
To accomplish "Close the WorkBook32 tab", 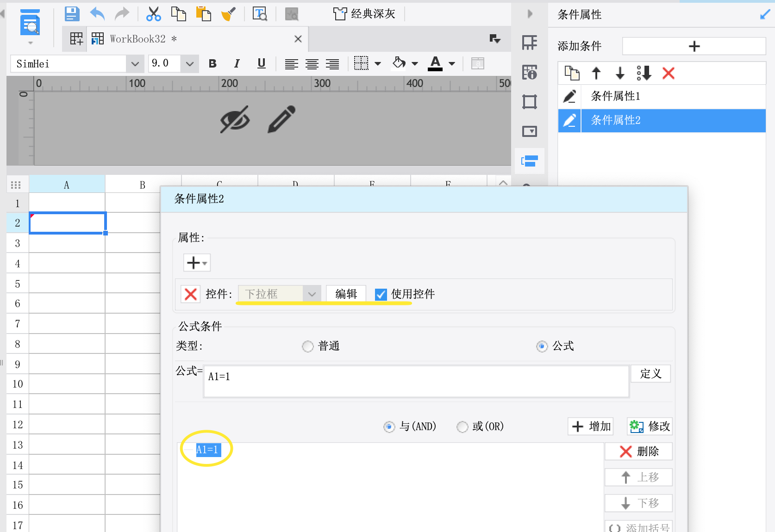I will pos(298,39).
